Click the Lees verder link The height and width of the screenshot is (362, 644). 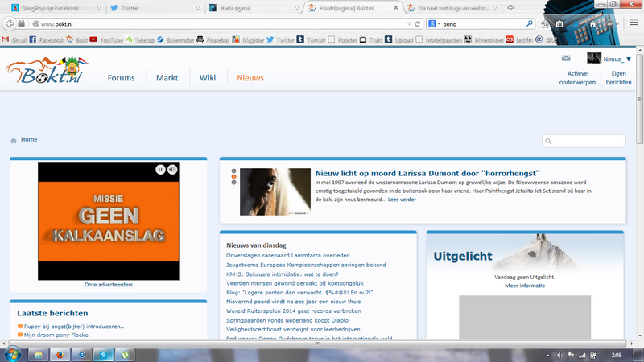pyautogui.click(x=402, y=200)
